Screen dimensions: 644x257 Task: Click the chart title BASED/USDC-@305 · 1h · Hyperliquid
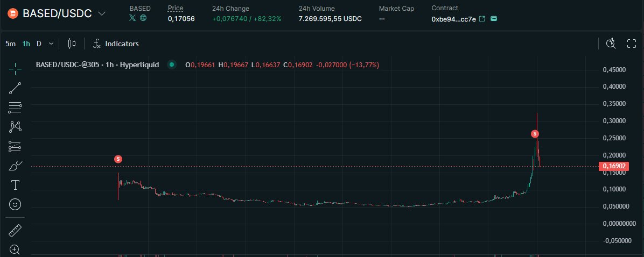(97, 65)
